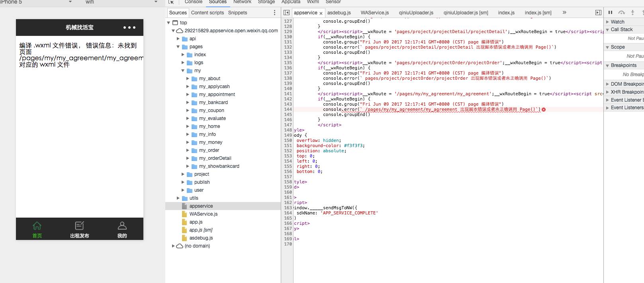Switch to WAService.js editor tab

click(375, 13)
